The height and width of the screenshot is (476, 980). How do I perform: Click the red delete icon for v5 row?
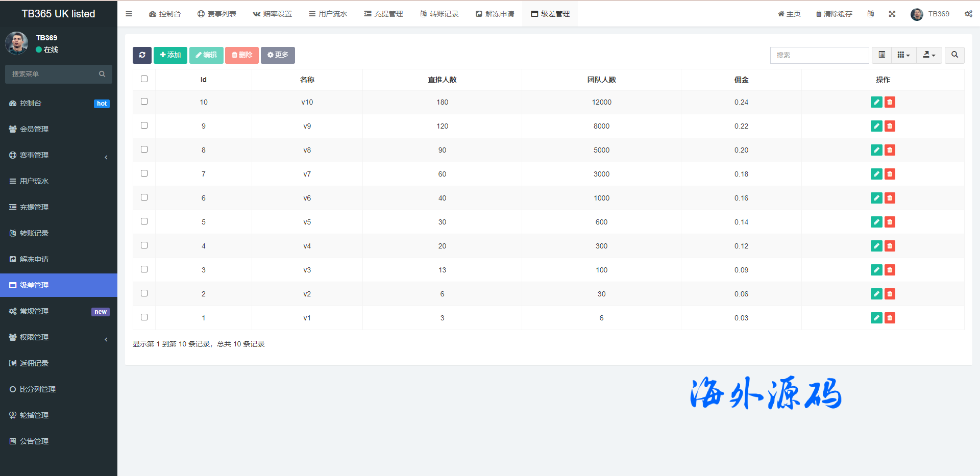[x=890, y=222]
